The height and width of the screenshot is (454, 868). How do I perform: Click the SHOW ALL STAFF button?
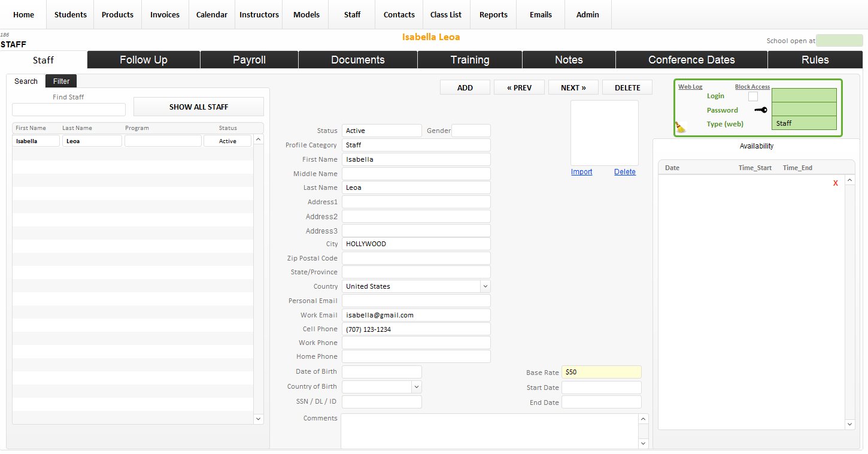[199, 107]
